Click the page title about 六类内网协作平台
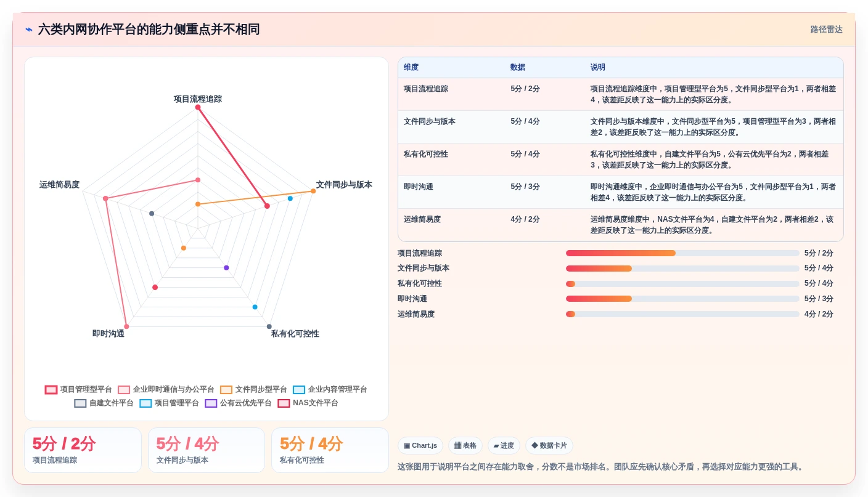The width and height of the screenshot is (868, 497). click(x=149, y=30)
